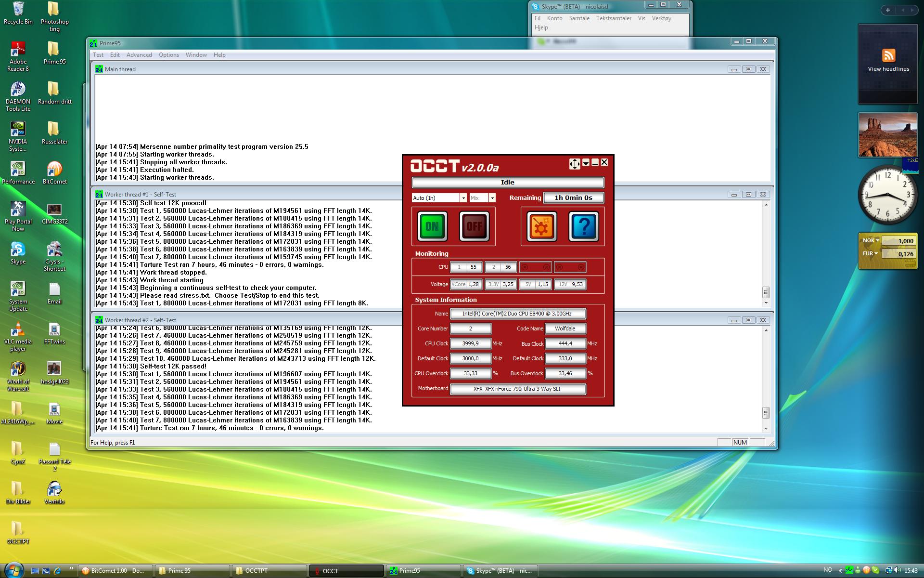Open NOK currency dropdown in gadget
The width and height of the screenshot is (924, 578).
(x=877, y=240)
